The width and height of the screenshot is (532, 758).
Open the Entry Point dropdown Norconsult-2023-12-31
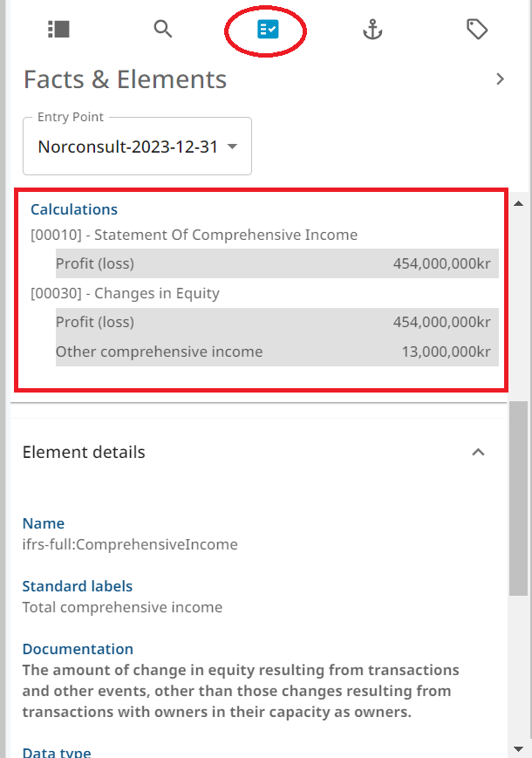coord(136,146)
